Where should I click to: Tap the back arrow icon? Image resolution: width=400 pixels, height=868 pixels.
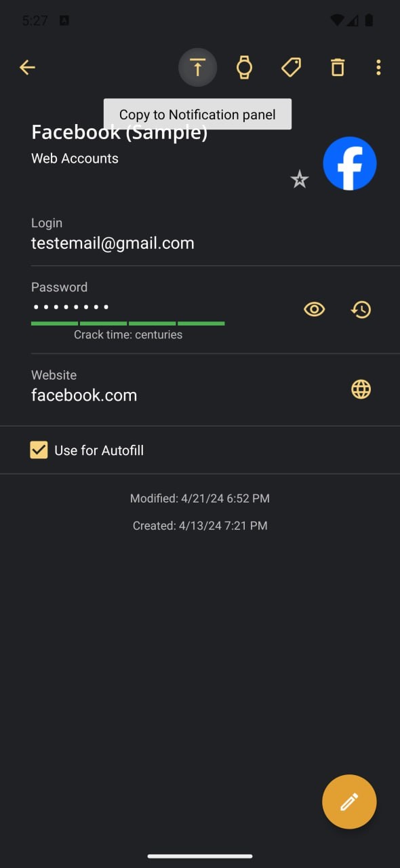[x=27, y=67]
